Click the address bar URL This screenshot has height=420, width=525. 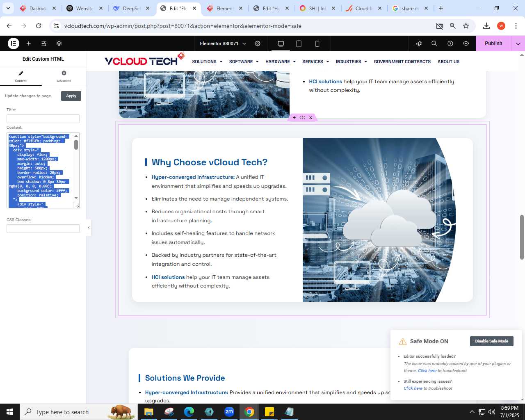(183, 26)
